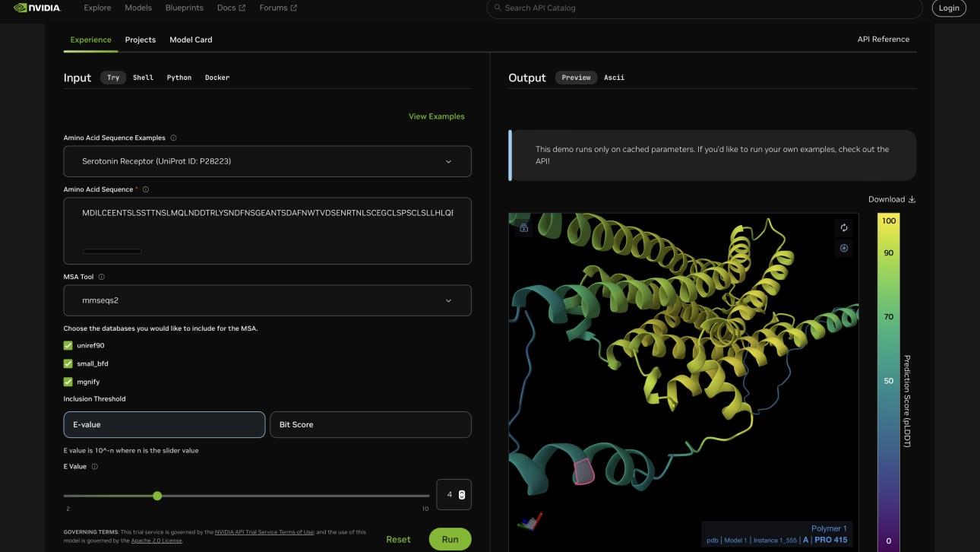Expand the mmseqs2 MSA Tool dropdown
The image size is (980, 552).
[267, 301]
